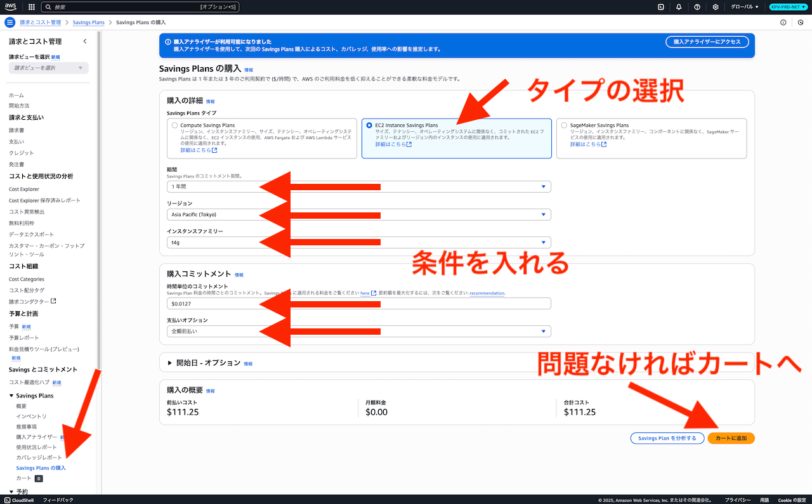Open the 請求ビューを選択 dropdown
The image size is (812, 504).
(x=49, y=68)
